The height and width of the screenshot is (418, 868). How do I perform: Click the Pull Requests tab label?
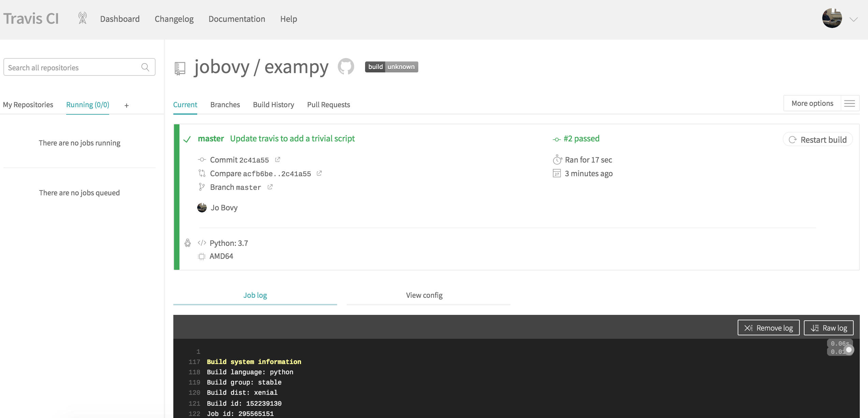point(328,104)
